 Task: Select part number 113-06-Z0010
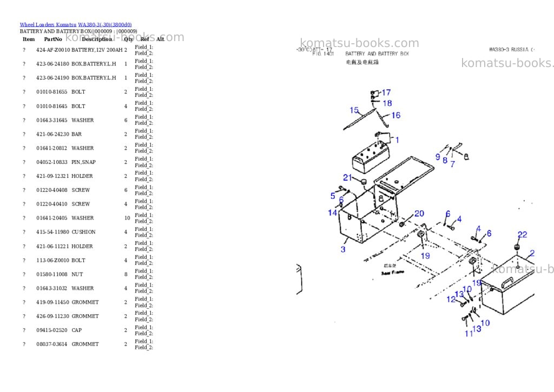[x=52, y=261]
